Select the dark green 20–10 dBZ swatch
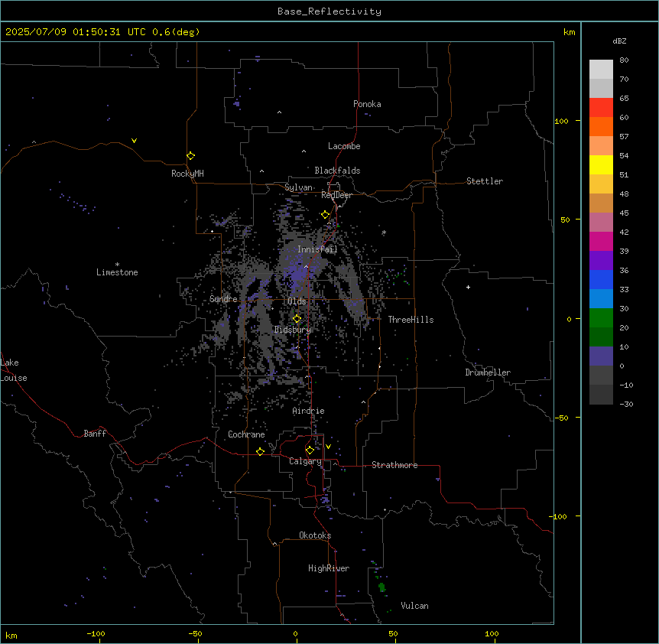Viewport: 659px width, 644px height. point(601,337)
